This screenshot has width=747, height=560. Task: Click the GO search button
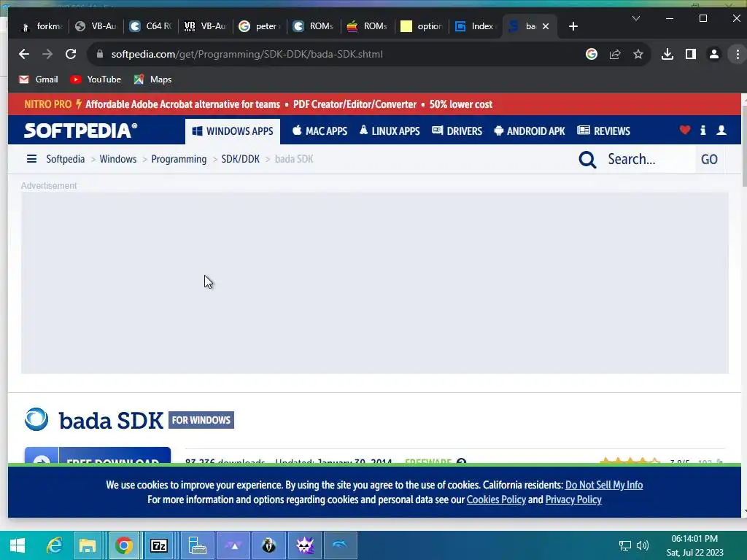click(x=709, y=159)
